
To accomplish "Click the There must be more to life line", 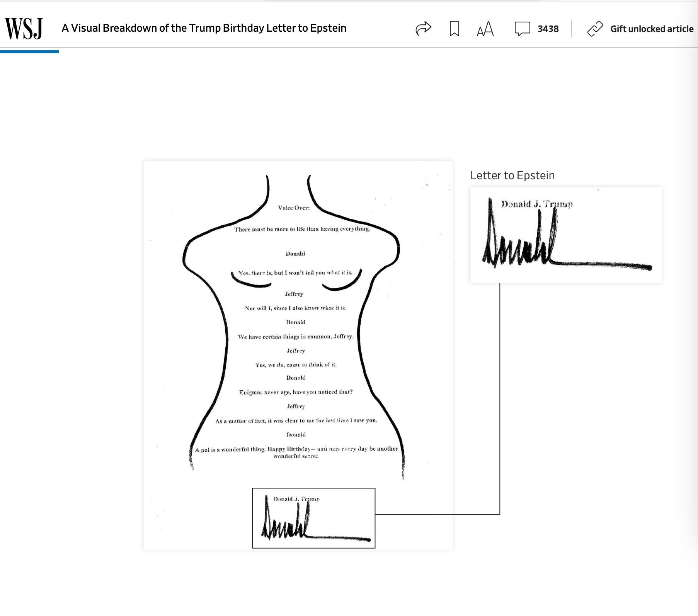I will [x=302, y=229].
